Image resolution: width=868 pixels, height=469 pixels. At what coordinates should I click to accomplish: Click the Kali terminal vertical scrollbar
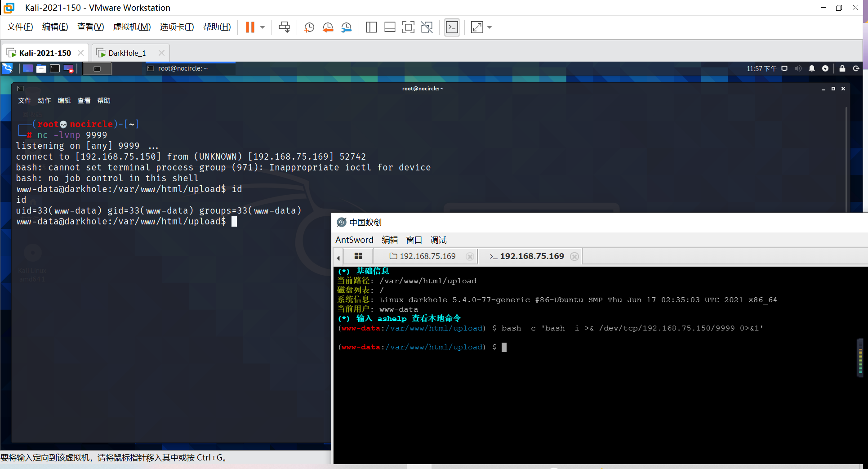846,159
